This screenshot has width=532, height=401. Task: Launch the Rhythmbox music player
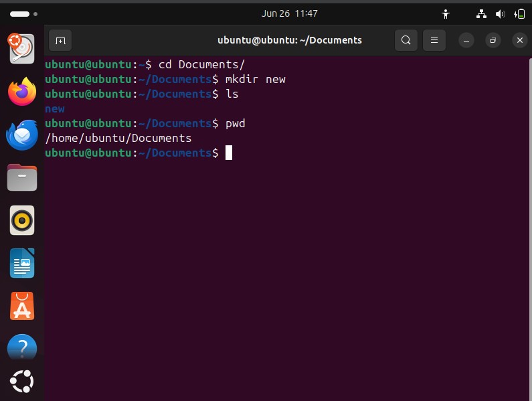point(22,220)
